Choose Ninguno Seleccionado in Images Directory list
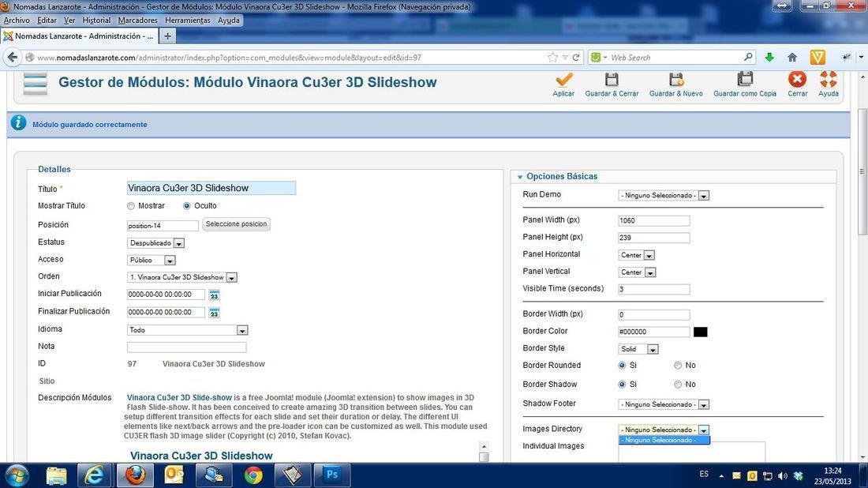The image size is (868, 488). [x=664, y=441]
